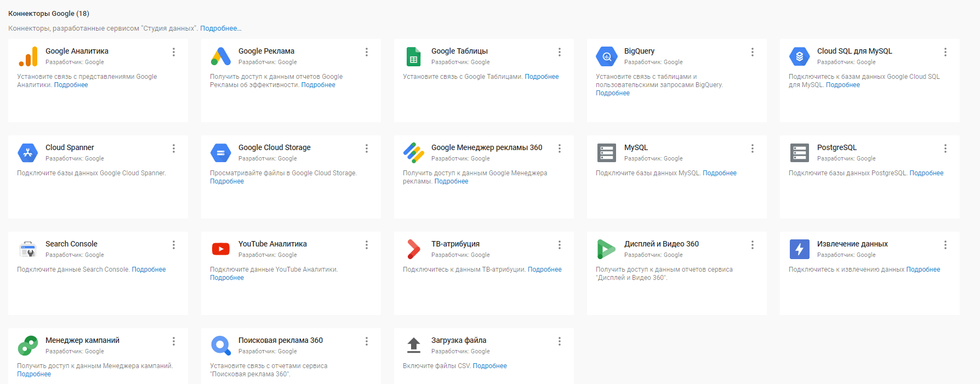The height and width of the screenshot is (384, 980).
Task: Expand the three-dot menu on PostgreSQL card
Action: click(x=945, y=148)
